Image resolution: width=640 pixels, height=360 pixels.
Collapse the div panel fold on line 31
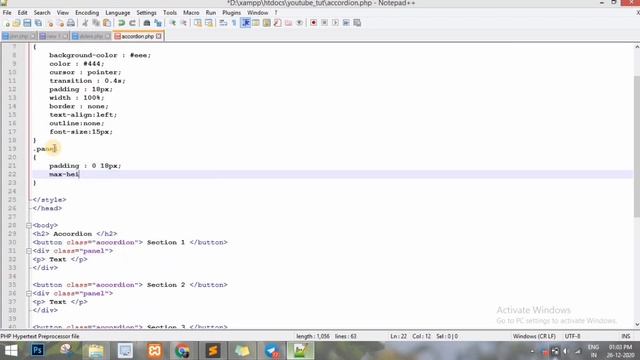(29, 251)
